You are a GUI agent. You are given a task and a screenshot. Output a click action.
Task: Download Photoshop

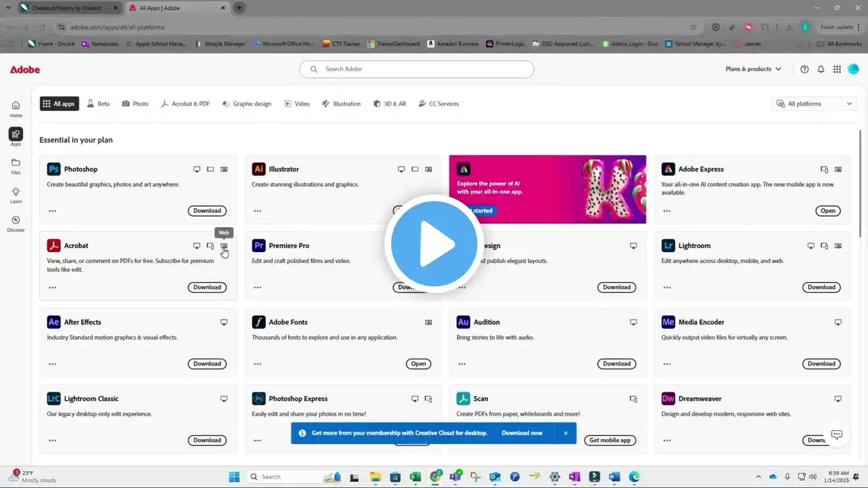pos(207,211)
